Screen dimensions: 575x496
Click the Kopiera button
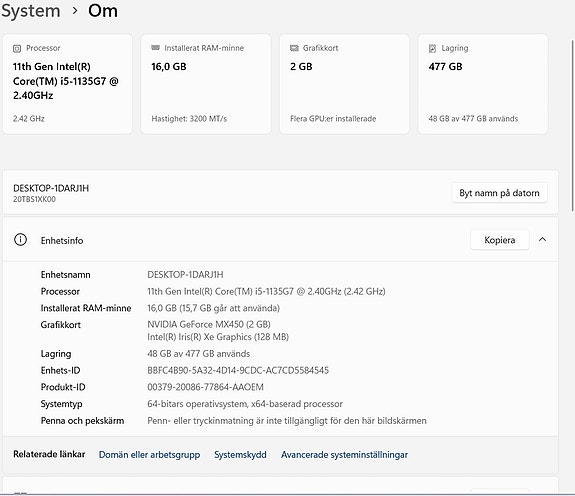tap(499, 240)
